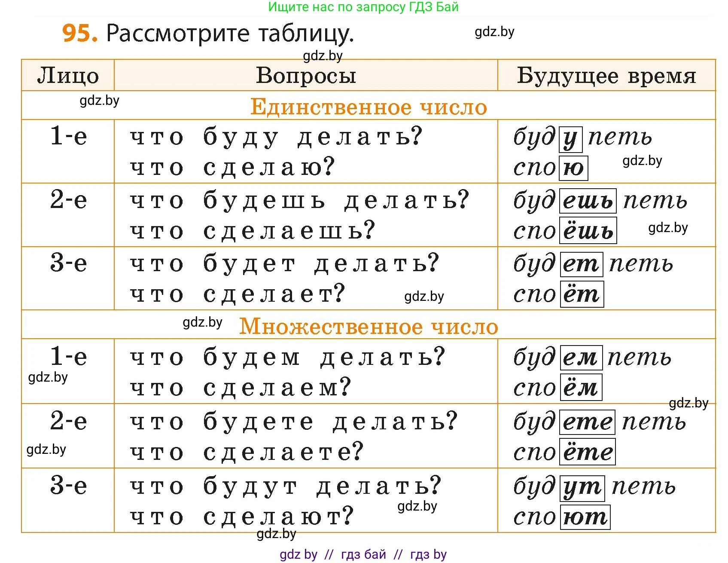Expand the "Множественное число" section
728x563 pixels.
click(x=369, y=327)
